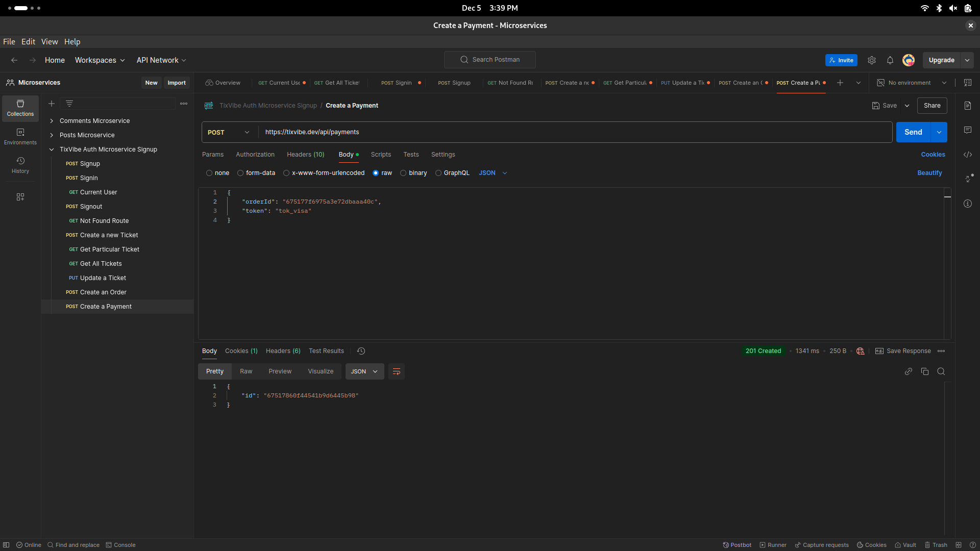
Task: Open the environment quick look icon
Action: (968, 83)
